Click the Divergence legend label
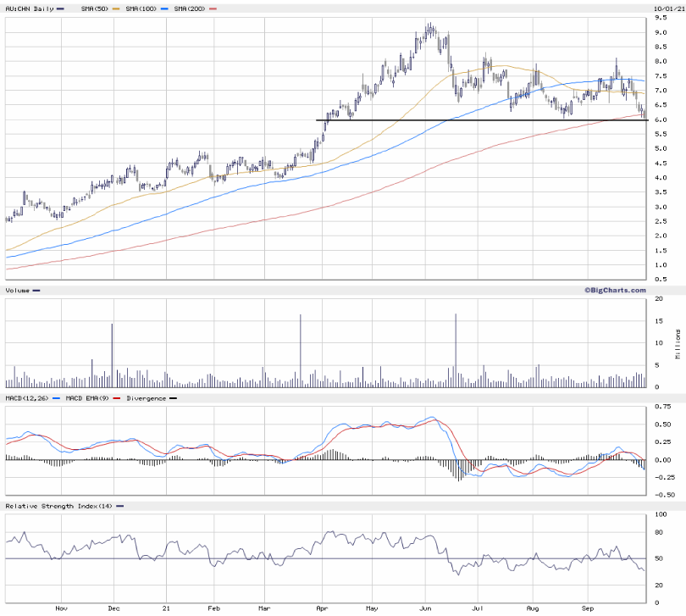686x616 pixels. (146, 397)
